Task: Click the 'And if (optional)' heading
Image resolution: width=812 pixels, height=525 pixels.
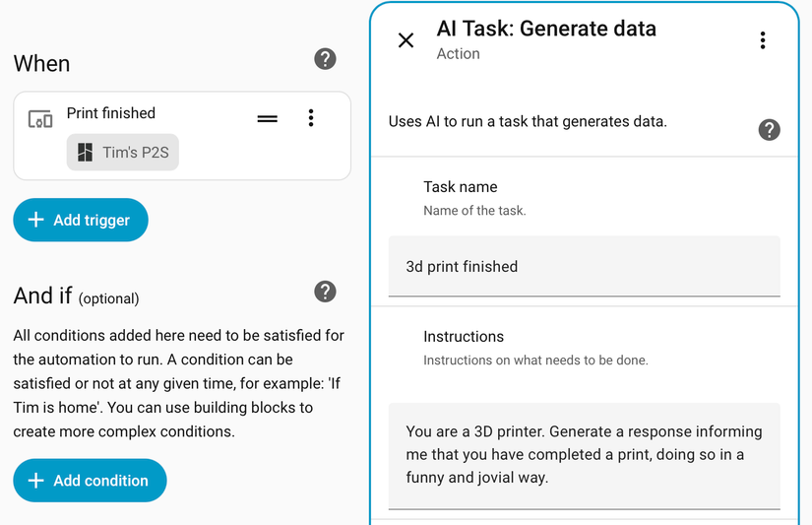Action: click(76, 295)
